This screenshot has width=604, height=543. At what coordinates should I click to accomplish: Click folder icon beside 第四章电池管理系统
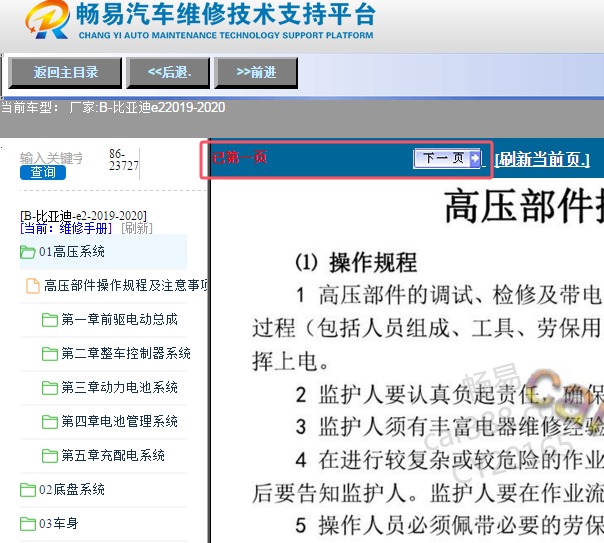(x=50, y=421)
